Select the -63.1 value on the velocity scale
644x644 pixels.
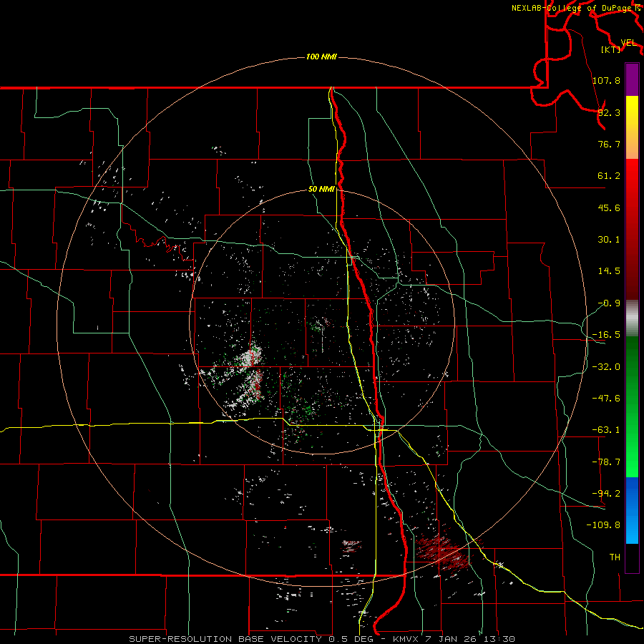click(x=606, y=430)
